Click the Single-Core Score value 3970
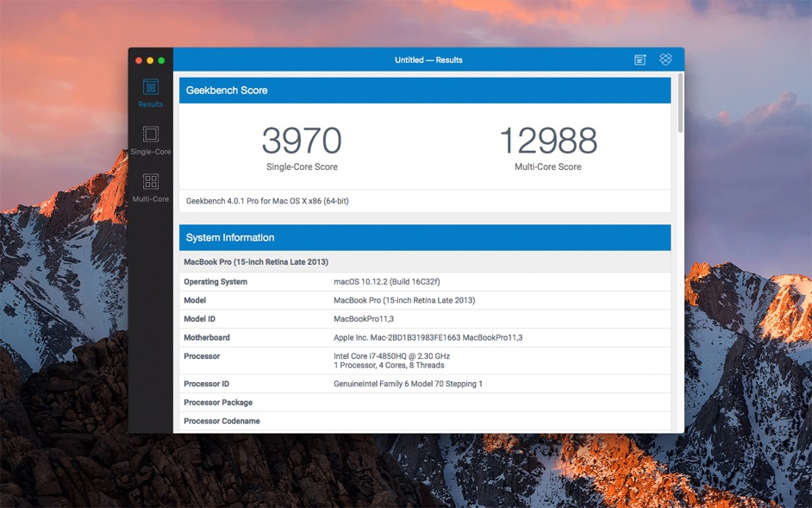The height and width of the screenshot is (508, 812). (302, 140)
